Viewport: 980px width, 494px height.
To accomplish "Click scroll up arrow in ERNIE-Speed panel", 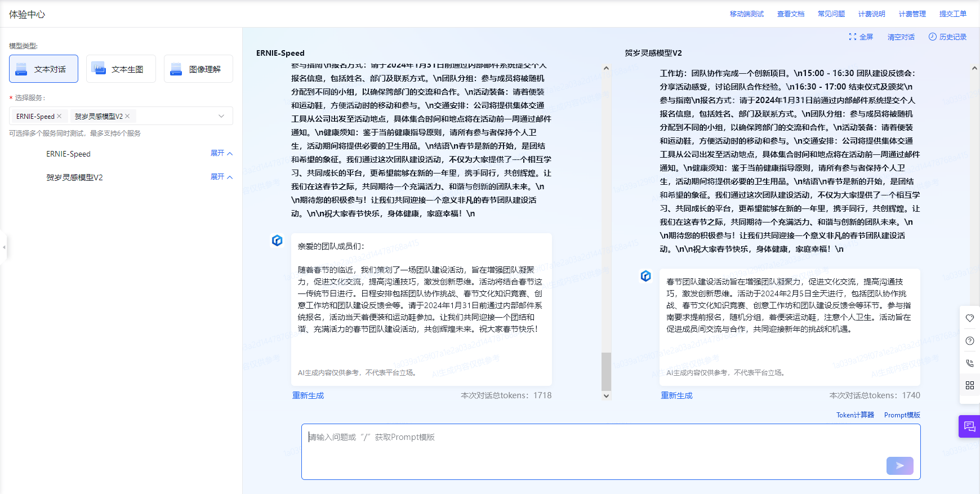I will [x=606, y=68].
